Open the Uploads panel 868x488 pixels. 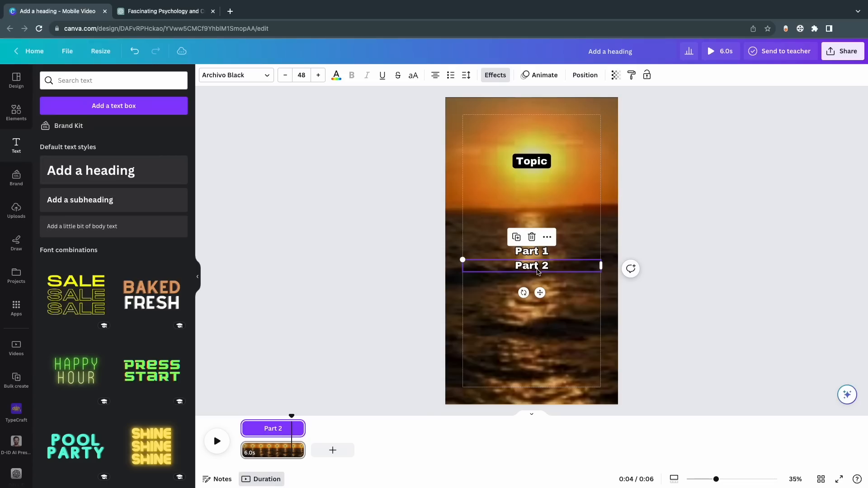[x=16, y=210]
